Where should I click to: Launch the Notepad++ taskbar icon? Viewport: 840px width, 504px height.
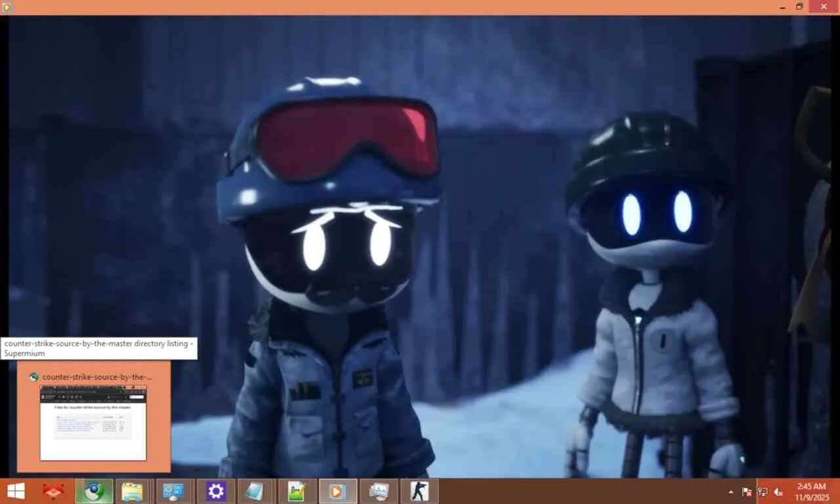[296, 491]
